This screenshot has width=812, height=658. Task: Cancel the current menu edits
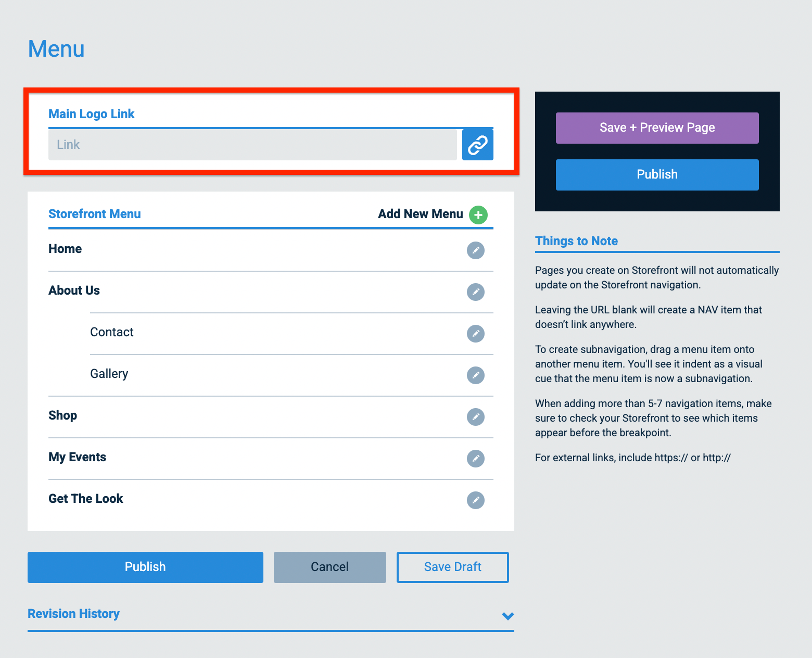pyautogui.click(x=329, y=567)
